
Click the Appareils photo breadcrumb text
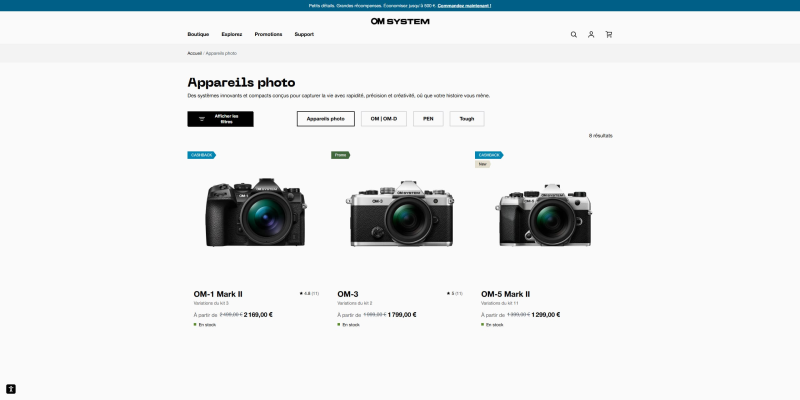221,53
